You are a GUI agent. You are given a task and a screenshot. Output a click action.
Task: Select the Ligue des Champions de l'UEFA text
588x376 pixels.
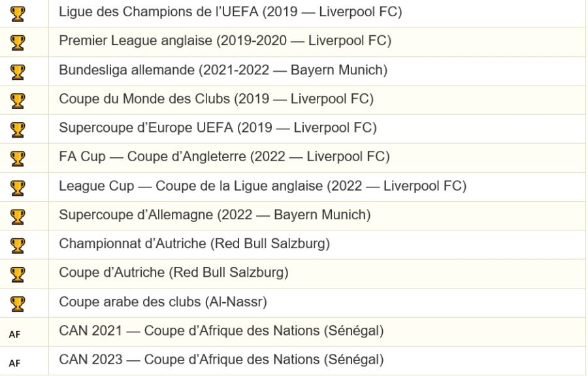(x=230, y=12)
